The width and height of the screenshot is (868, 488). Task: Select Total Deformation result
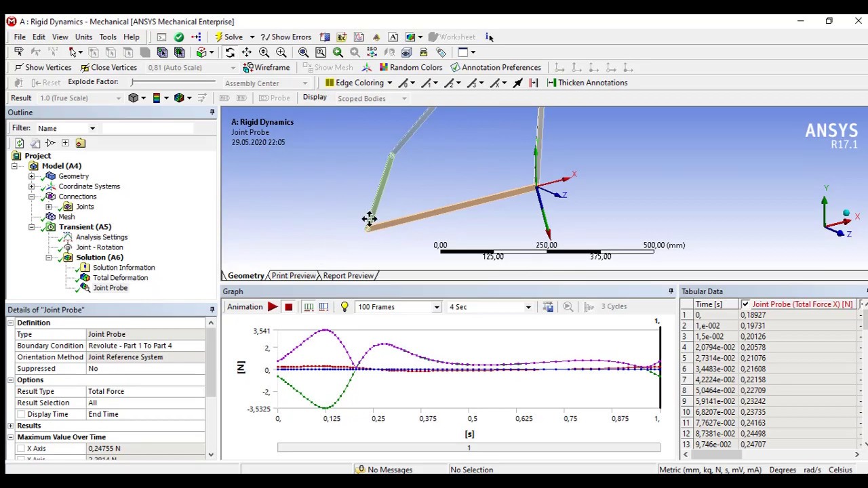120,278
